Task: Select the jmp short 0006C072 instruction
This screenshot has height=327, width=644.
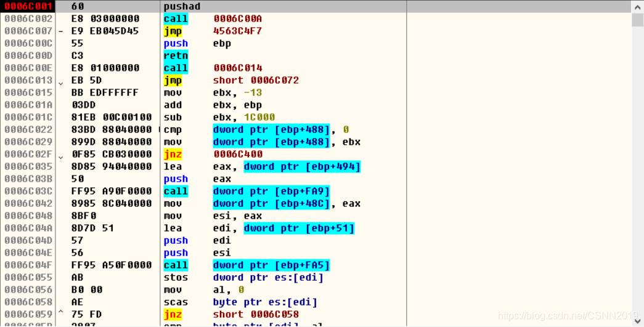Action: tap(231, 81)
